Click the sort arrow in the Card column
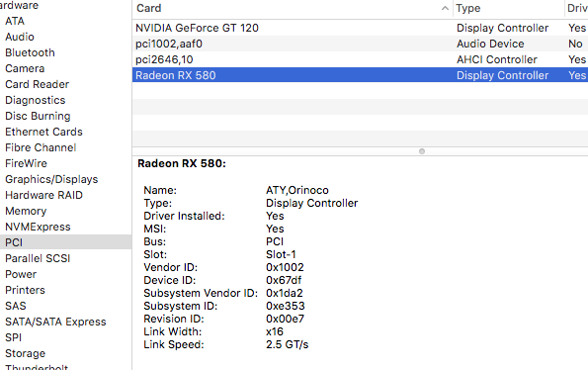 [445, 8]
